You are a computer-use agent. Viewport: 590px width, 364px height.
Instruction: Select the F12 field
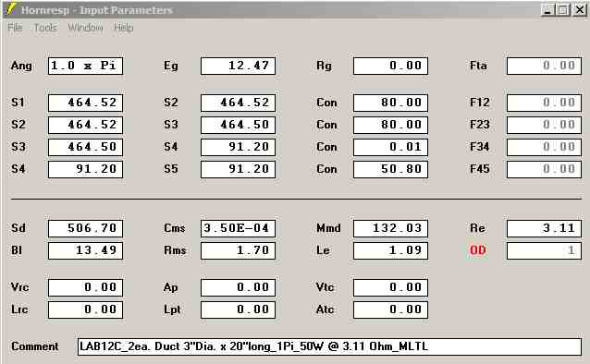(544, 103)
